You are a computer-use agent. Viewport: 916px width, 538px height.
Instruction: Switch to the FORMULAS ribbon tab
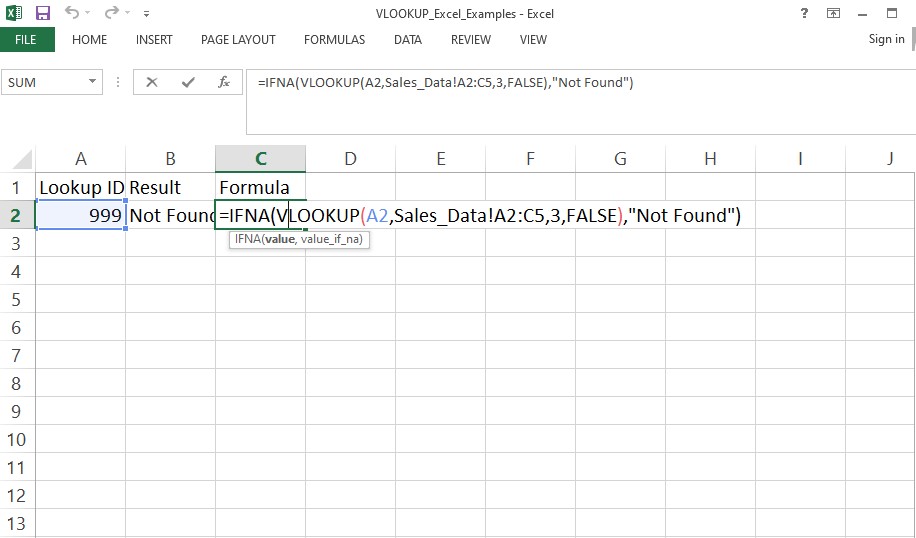pos(334,40)
